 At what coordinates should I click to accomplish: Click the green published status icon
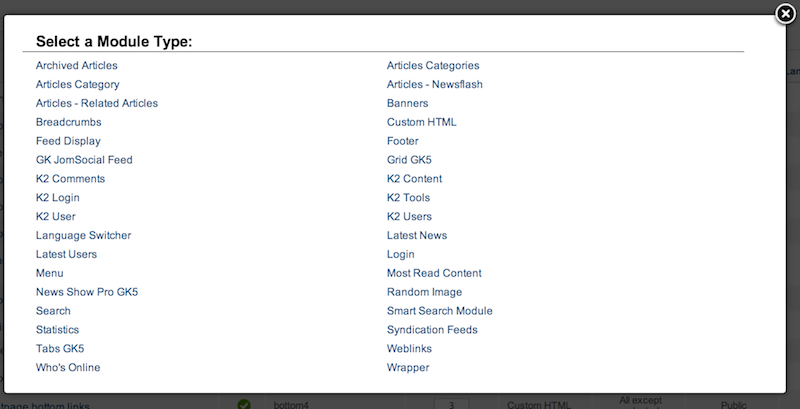click(244, 404)
